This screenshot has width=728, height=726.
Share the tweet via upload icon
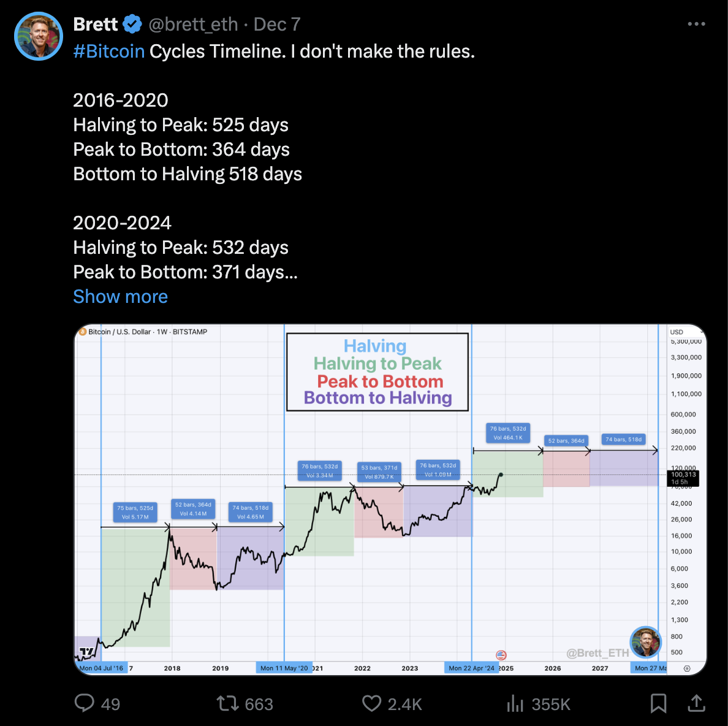point(696,703)
